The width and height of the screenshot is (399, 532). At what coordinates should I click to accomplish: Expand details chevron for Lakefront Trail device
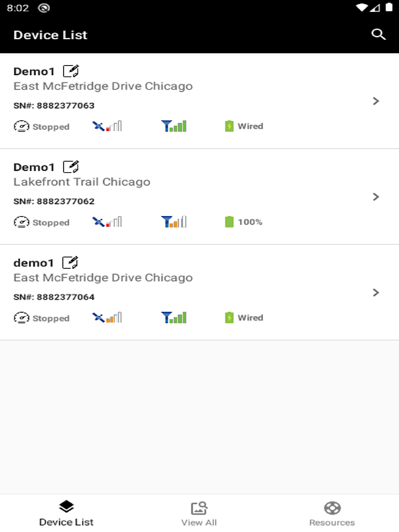click(x=376, y=197)
